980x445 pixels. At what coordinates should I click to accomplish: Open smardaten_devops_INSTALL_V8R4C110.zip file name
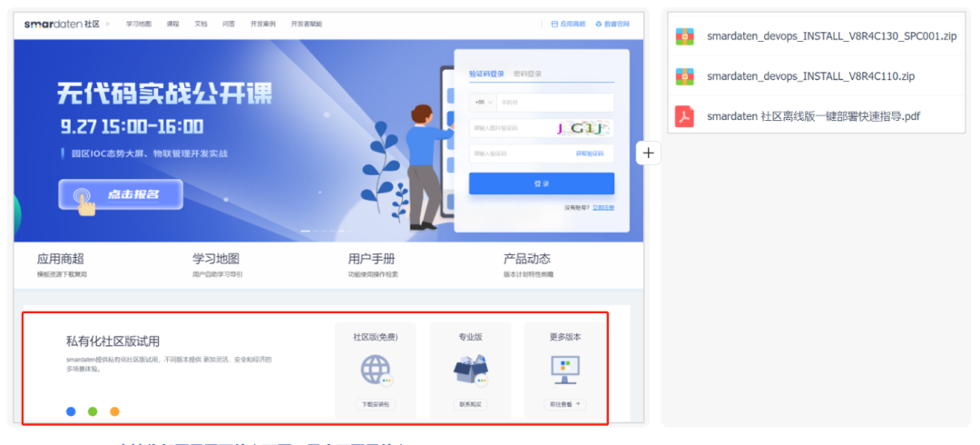click(810, 76)
